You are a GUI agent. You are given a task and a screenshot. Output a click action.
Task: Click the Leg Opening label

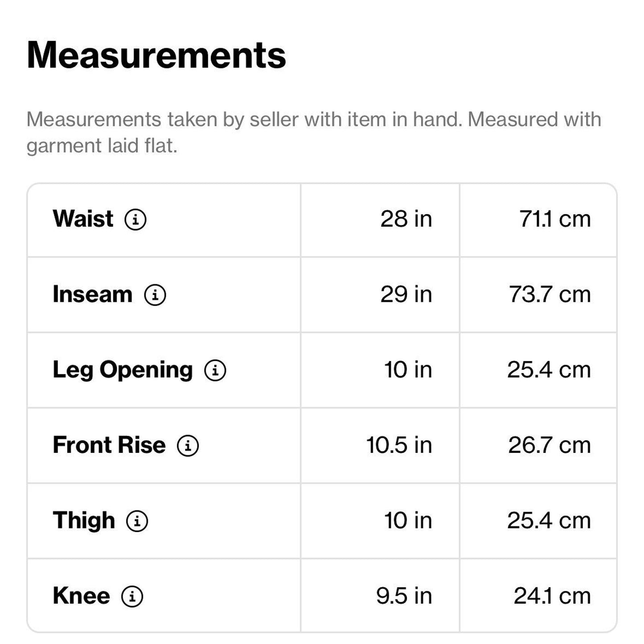pyautogui.click(x=123, y=370)
